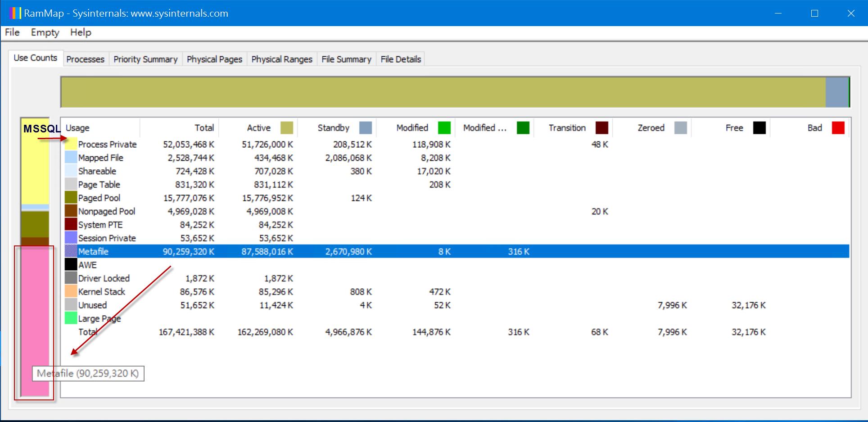The width and height of the screenshot is (868, 422).
Task: Click the Mapped File light blue icon
Action: coord(71,158)
